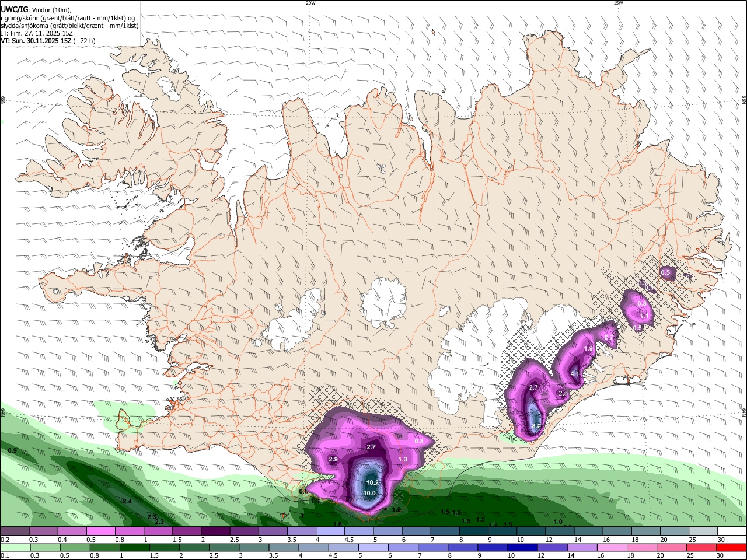
Task: Click the dark purple swatch between 2 and 2.5 in the top legend row
Action: pos(215,531)
